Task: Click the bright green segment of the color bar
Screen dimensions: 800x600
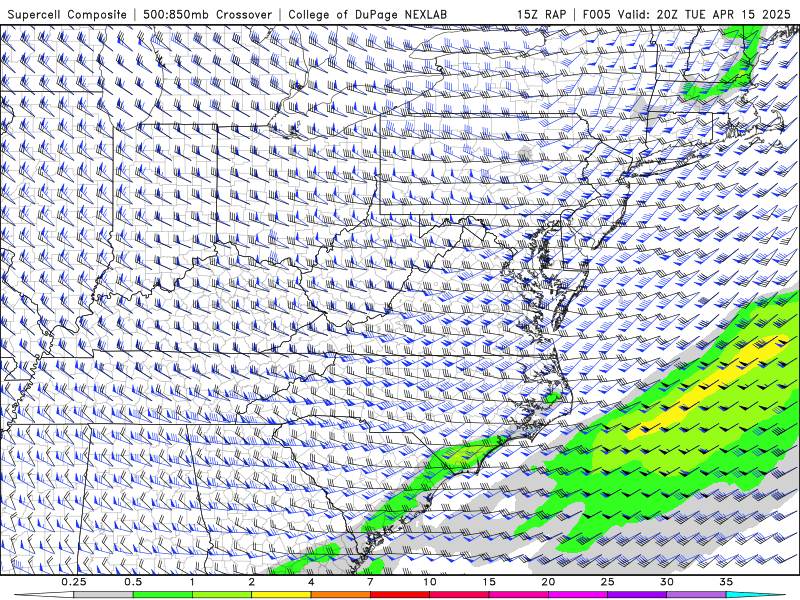Action: click(163, 595)
